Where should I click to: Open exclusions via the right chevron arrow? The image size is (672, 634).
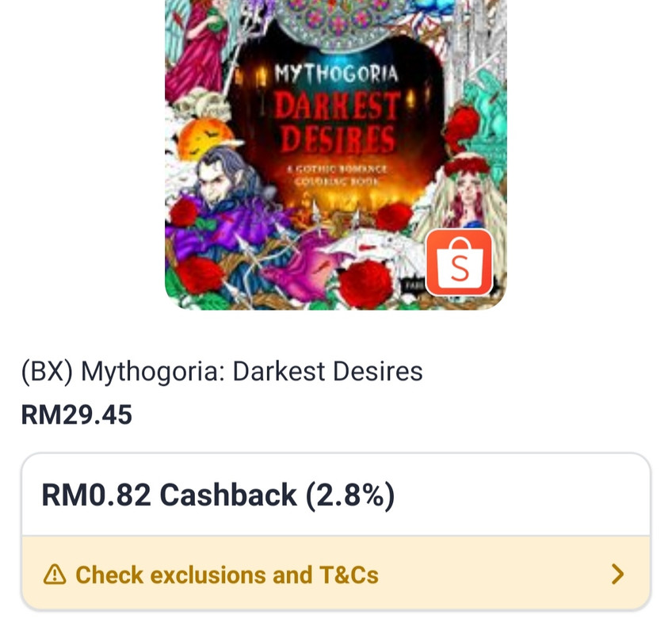(617, 574)
